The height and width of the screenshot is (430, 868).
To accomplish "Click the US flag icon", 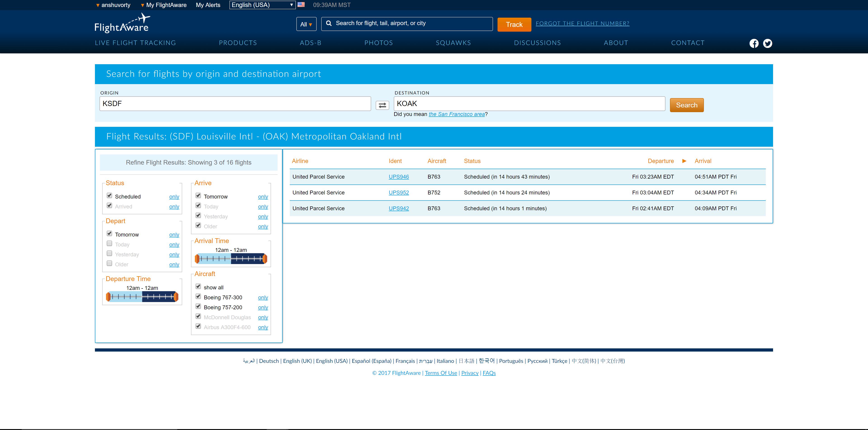I will (301, 5).
